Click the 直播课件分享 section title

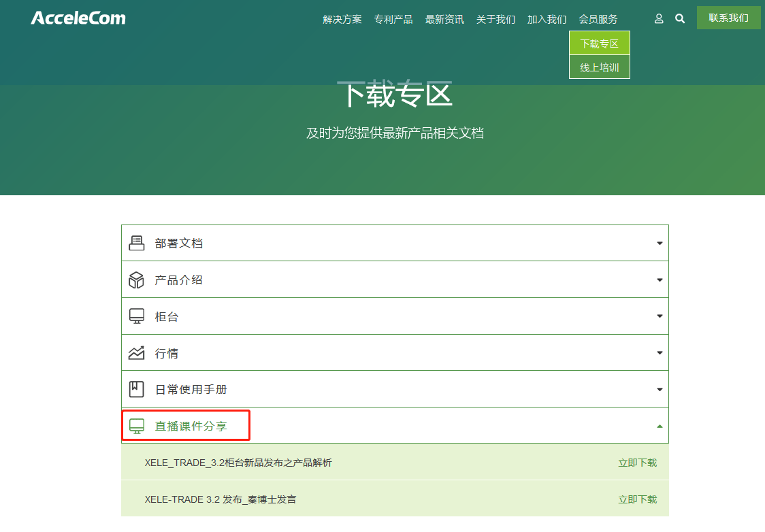tap(191, 426)
